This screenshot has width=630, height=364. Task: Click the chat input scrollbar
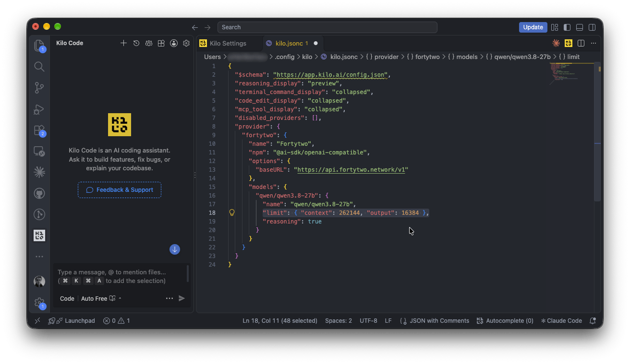point(188,274)
